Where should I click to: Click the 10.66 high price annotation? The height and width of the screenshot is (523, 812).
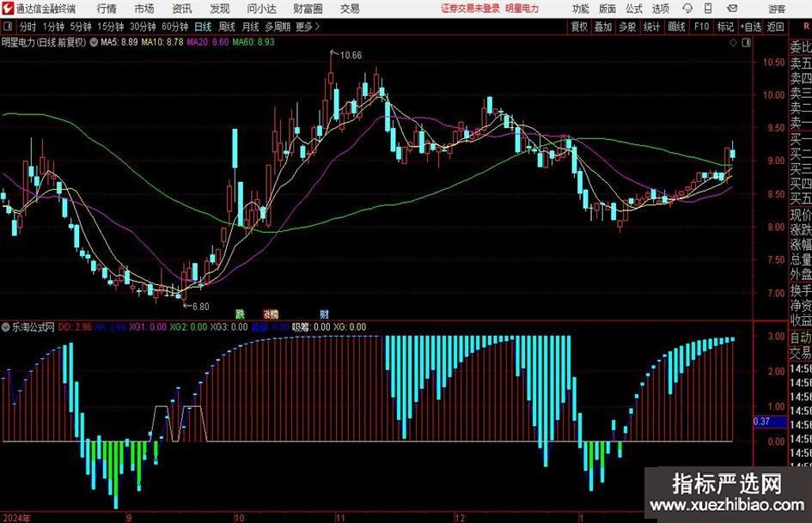click(351, 55)
